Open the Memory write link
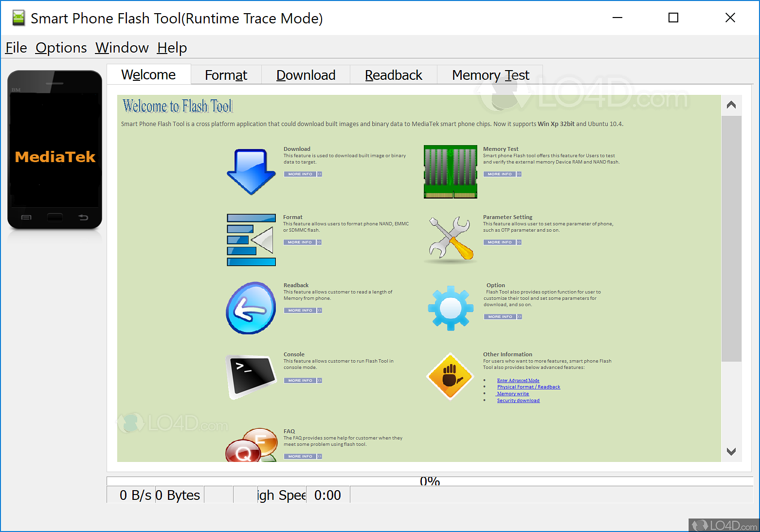Viewport: 760px width, 532px height. (513, 394)
